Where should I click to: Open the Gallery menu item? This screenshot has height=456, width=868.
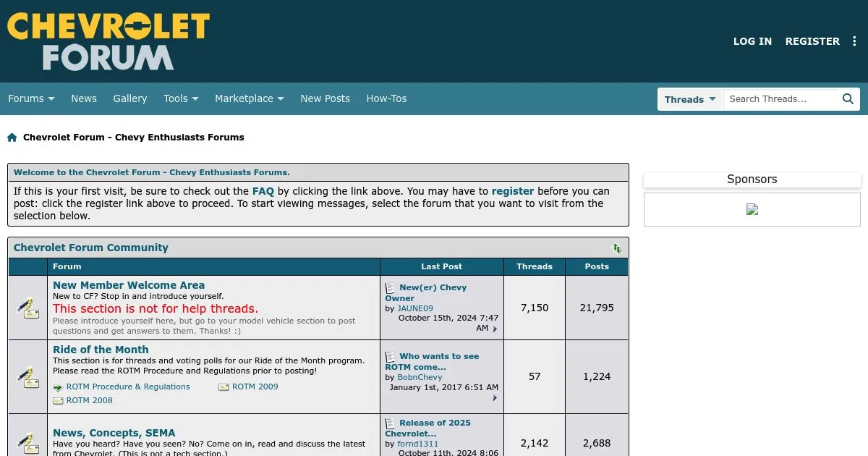130,98
